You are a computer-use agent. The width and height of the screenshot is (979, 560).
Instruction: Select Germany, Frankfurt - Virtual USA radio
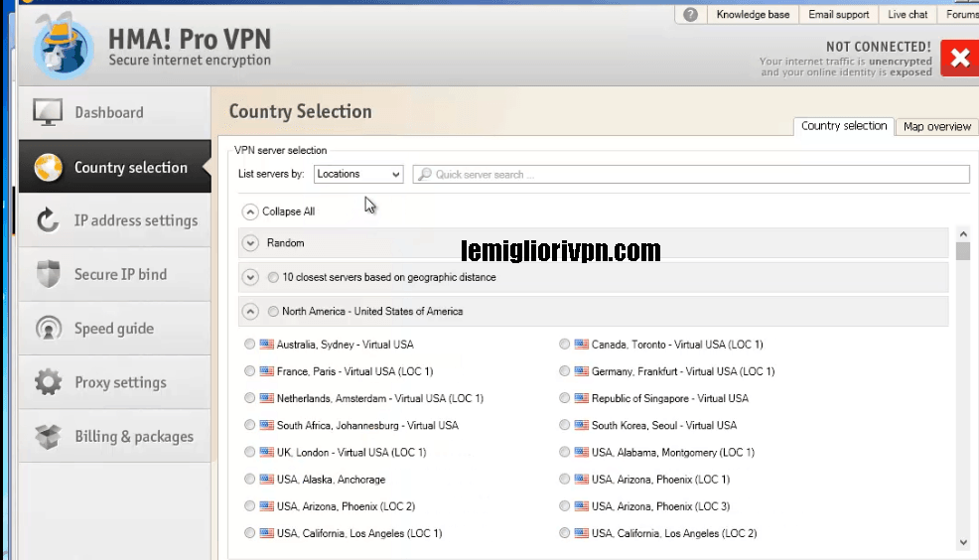point(564,370)
